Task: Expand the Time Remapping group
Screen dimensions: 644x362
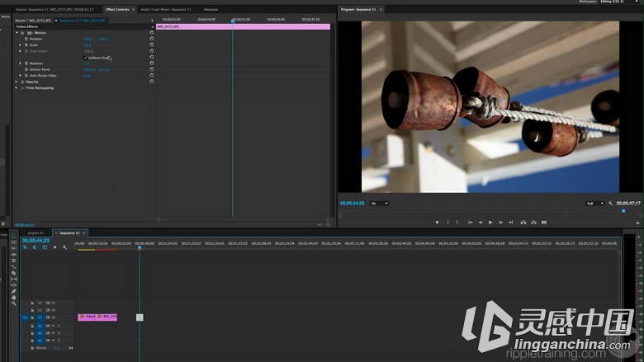Action: (17, 88)
